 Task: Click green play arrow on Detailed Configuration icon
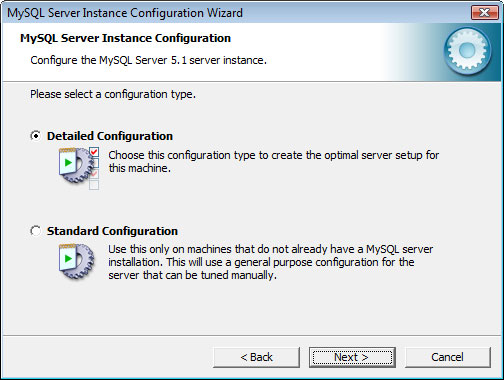pos(68,163)
